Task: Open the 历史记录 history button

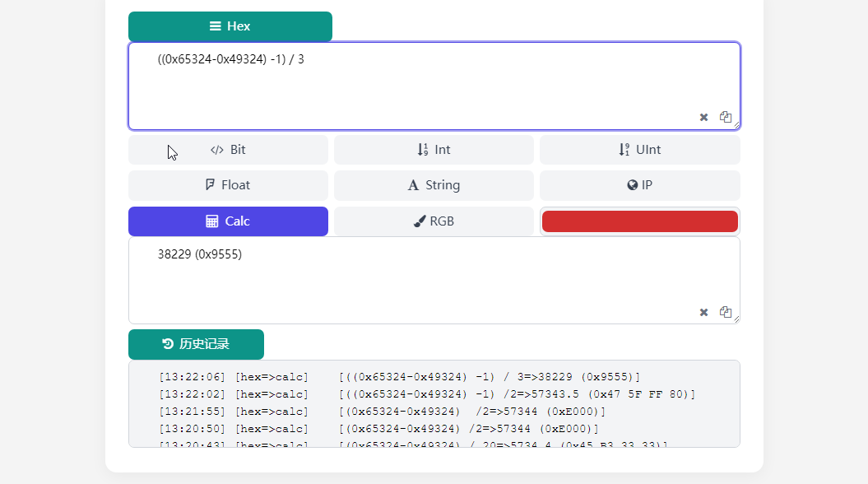Action: [x=196, y=344]
